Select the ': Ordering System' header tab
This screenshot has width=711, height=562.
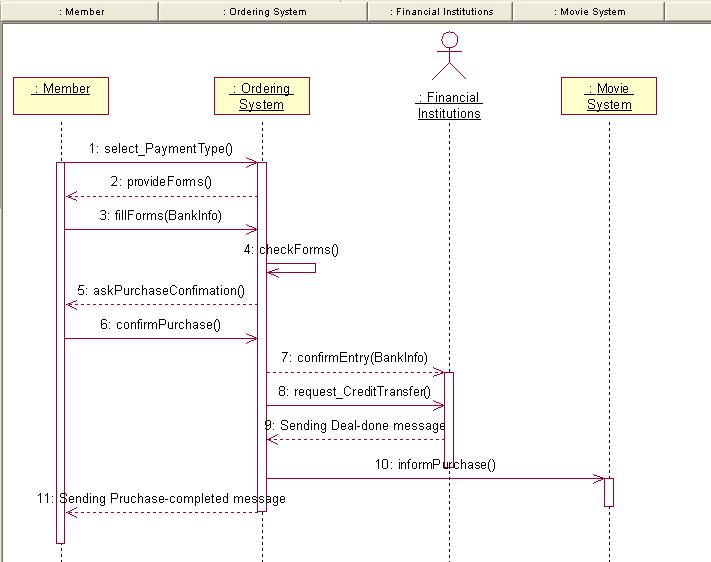(x=264, y=12)
